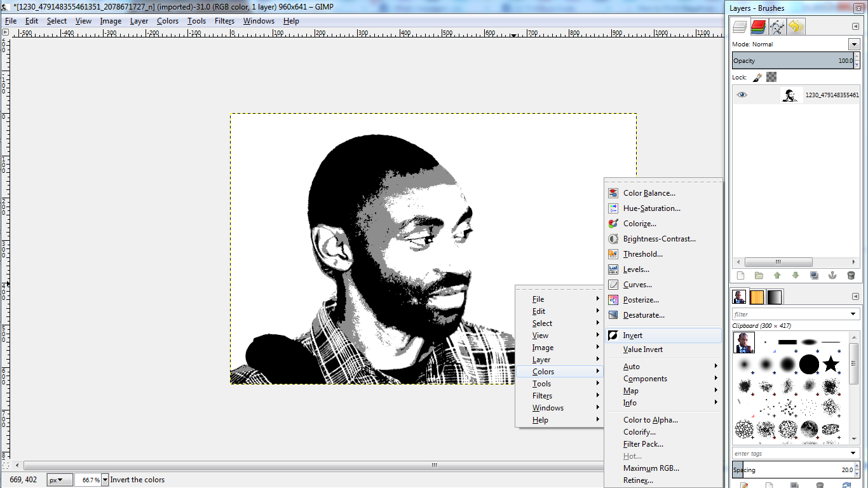The image size is (868, 488).
Task: Hide the 1230_479148355461 layer with eye icon
Action: (x=742, y=95)
